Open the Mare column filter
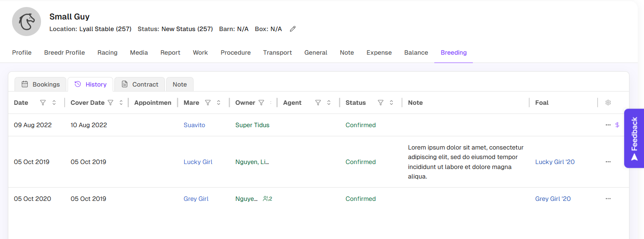The width and height of the screenshot is (644, 239). pyautogui.click(x=208, y=103)
